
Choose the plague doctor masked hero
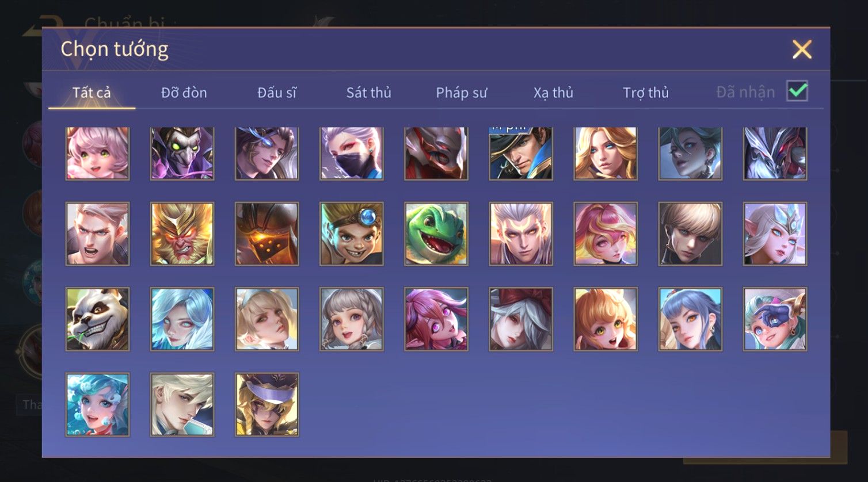pos(182,154)
